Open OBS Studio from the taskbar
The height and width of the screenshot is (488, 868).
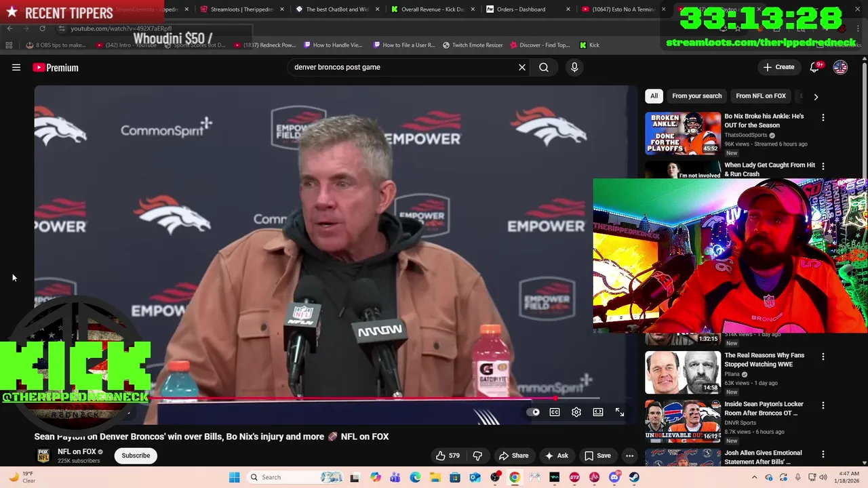pyautogui.click(x=495, y=477)
